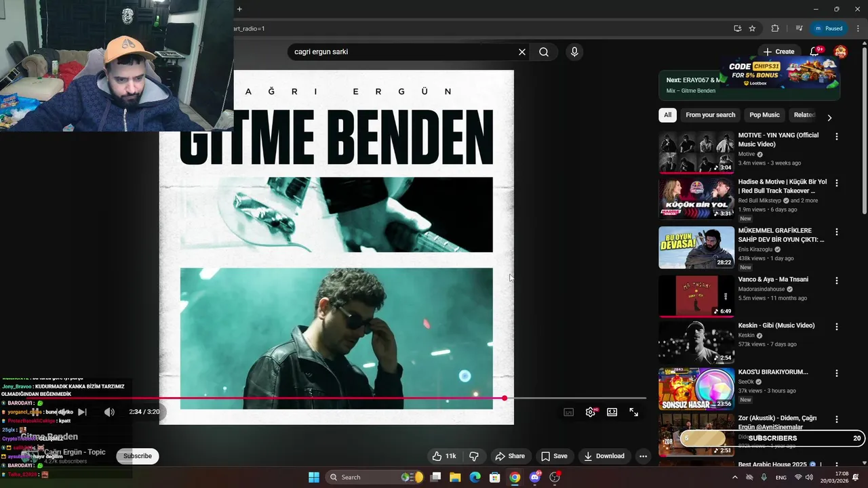Click the Windows taskbar Search box

pyautogui.click(x=375, y=477)
